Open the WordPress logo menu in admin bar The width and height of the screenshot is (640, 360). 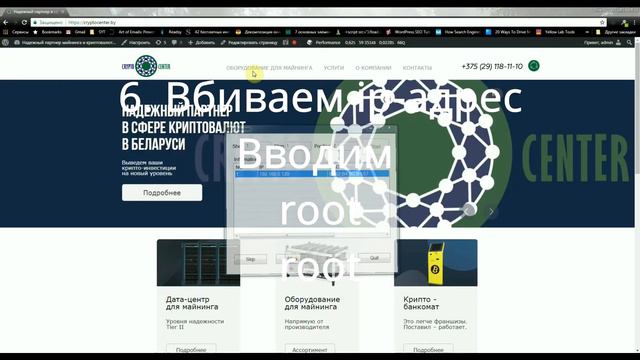5,42
